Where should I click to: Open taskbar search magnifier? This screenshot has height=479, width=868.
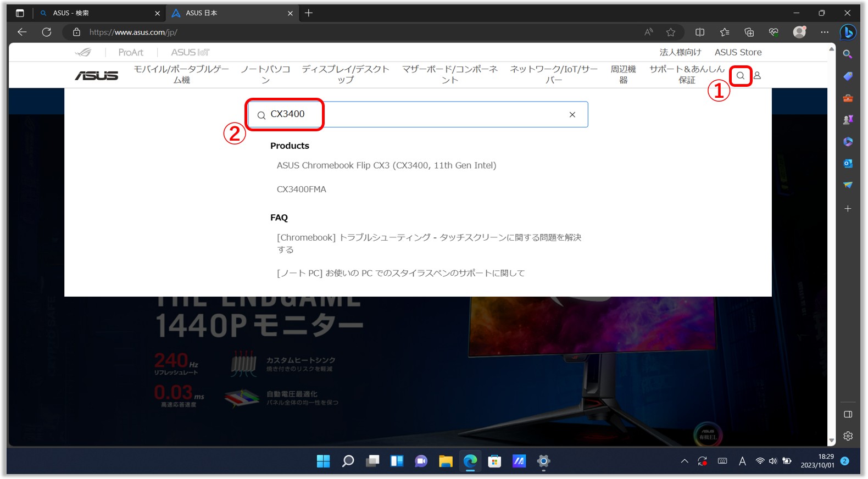[x=348, y=461]
